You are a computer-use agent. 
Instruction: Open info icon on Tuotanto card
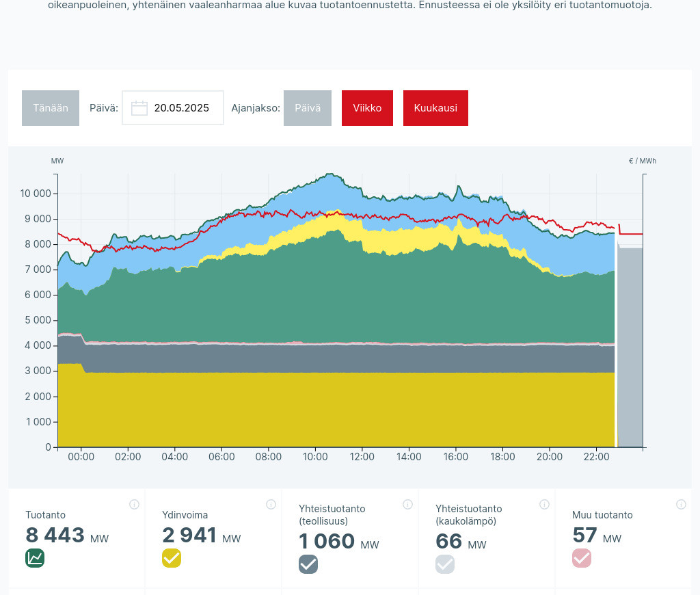coord(134,505)
